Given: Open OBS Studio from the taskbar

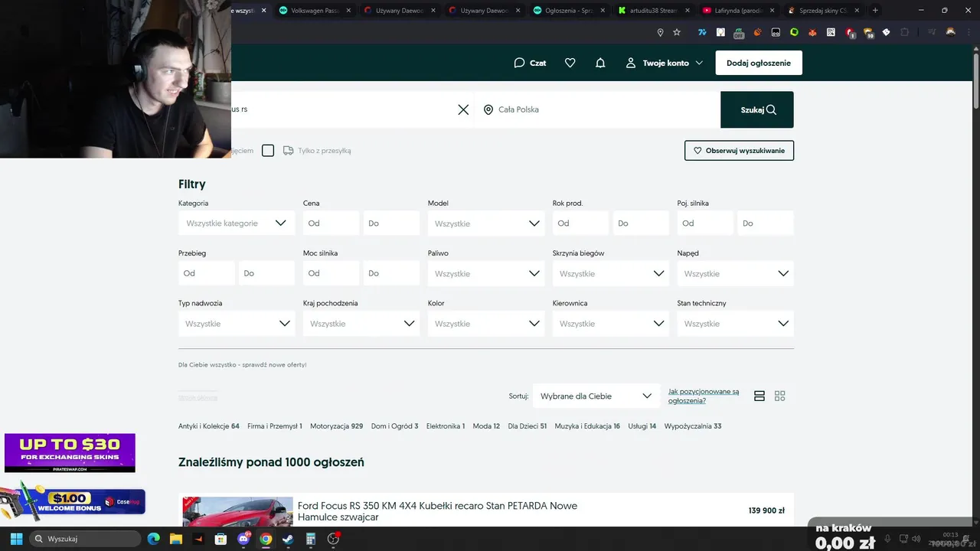Looking at the screenshot, I should click(333, 539).
